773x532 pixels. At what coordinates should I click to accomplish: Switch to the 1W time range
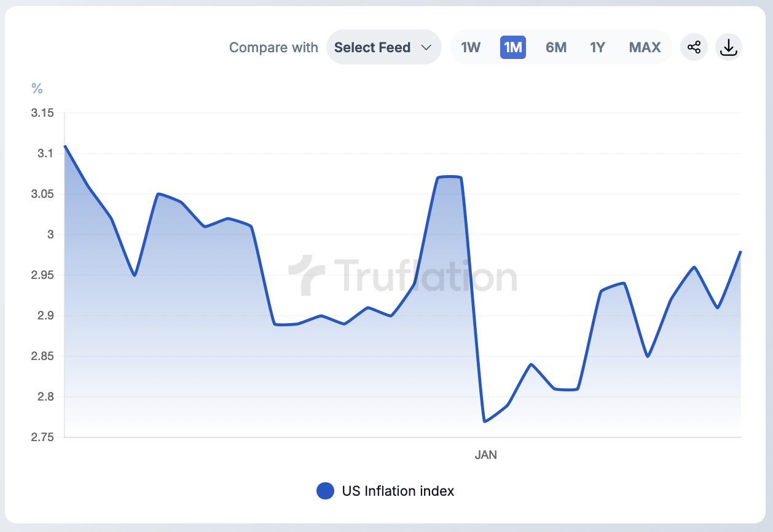click(471, 47)
